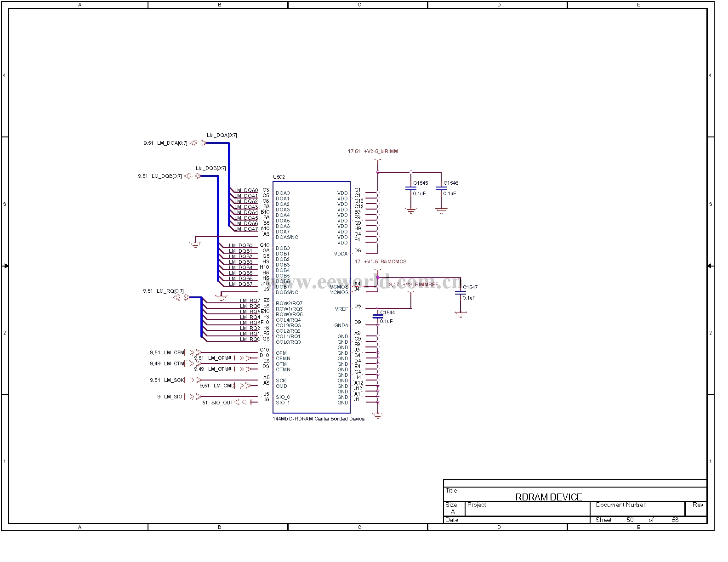Screen dimensions: 728x562
Task: Click the +VS_RIMMREF power label
Action: click(420, 285)
